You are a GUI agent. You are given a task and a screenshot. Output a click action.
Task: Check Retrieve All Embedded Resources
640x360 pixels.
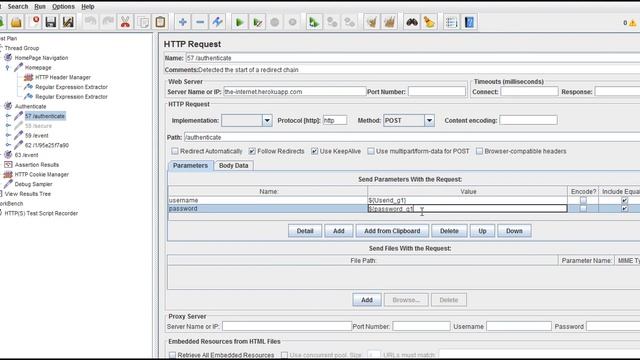pyautogui.click(x=173, y=355)
